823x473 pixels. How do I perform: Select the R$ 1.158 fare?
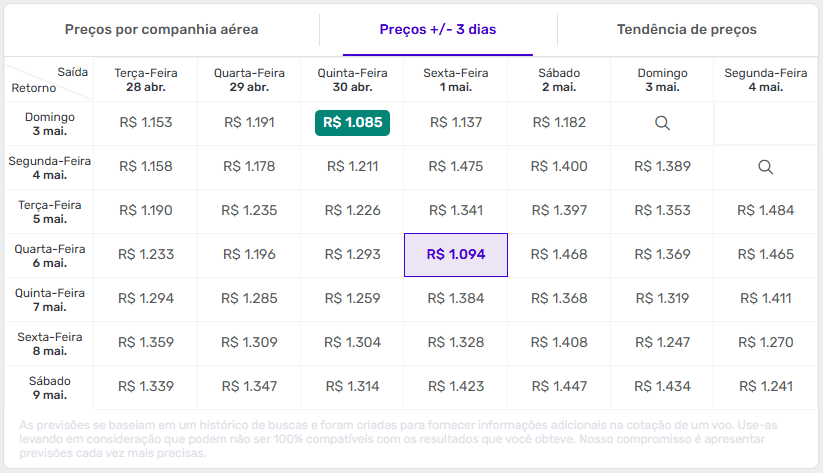(146, 167)
